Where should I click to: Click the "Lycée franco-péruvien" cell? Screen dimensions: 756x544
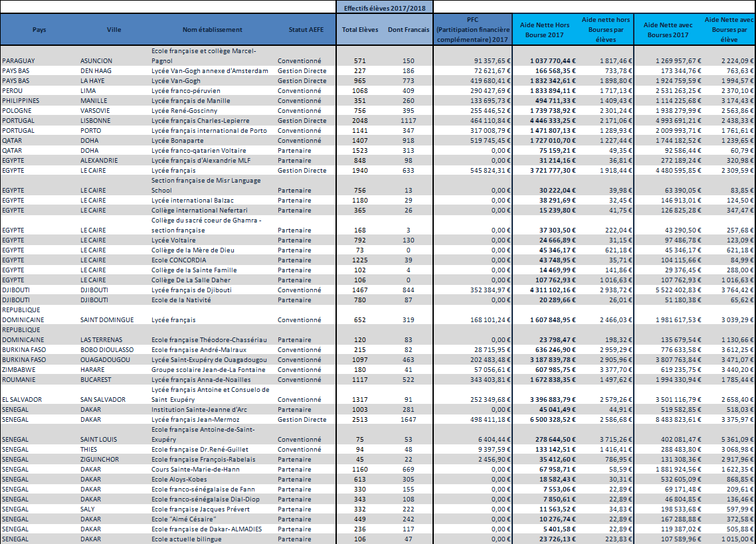click(186, 90)
